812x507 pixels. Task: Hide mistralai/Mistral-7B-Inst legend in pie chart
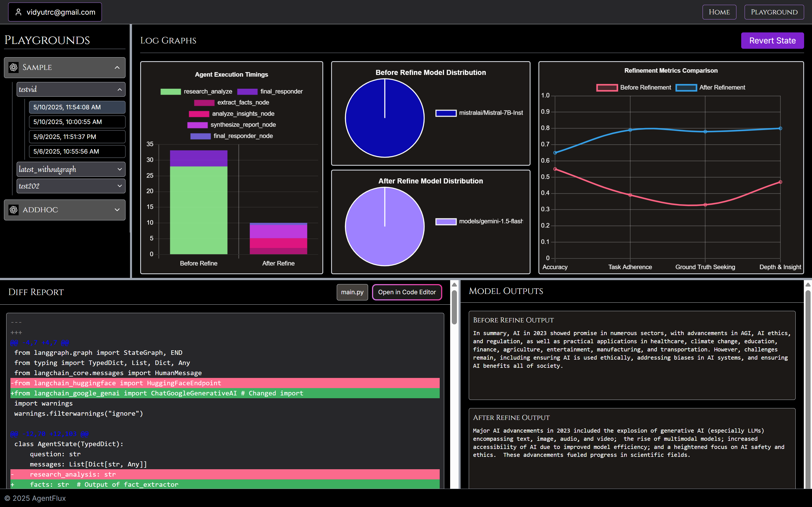446,113
